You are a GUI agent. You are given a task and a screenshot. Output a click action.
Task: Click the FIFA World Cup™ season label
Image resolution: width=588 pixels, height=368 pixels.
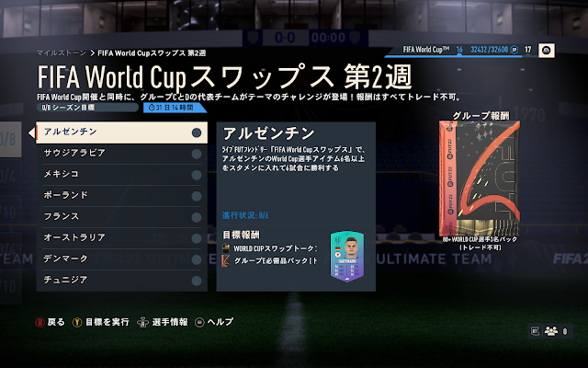(x=426, y=50)
